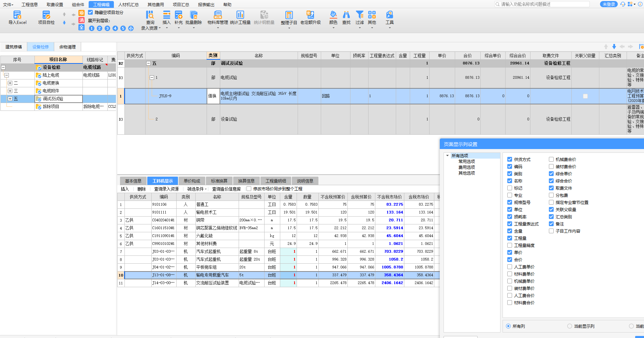The width and height of the screenshot is (644, 338).
Task: Click the 删除 button in lower panel
Action: [141, 189]
